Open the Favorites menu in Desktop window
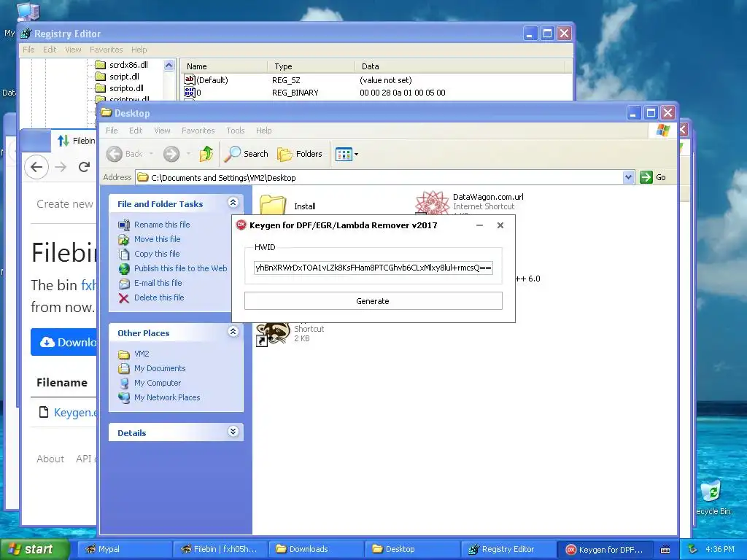The image size is (747, 560). (x=198, y=131)
